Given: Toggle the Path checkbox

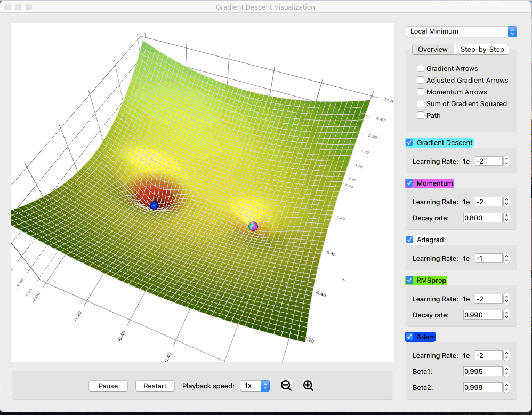Looking at the screenshot, I should click(421, 115).
